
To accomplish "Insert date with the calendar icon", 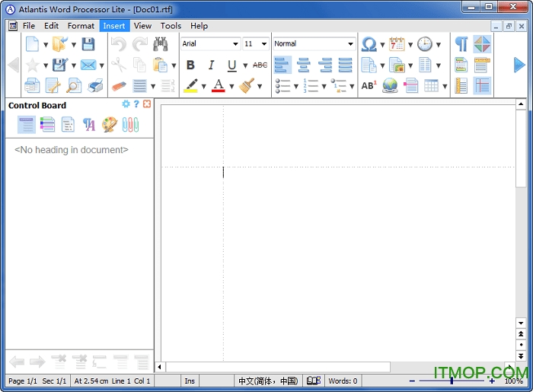I will [397, 44].
